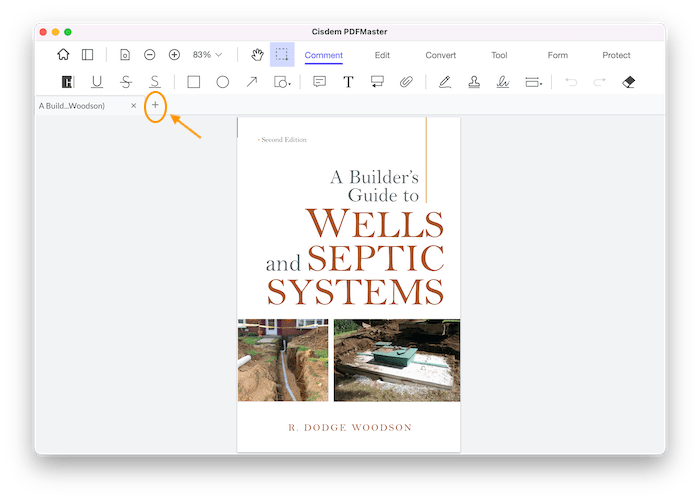Screen dimensions: 700x500
Task: Open the 83% zoom level dropdown
Action: 207,54
